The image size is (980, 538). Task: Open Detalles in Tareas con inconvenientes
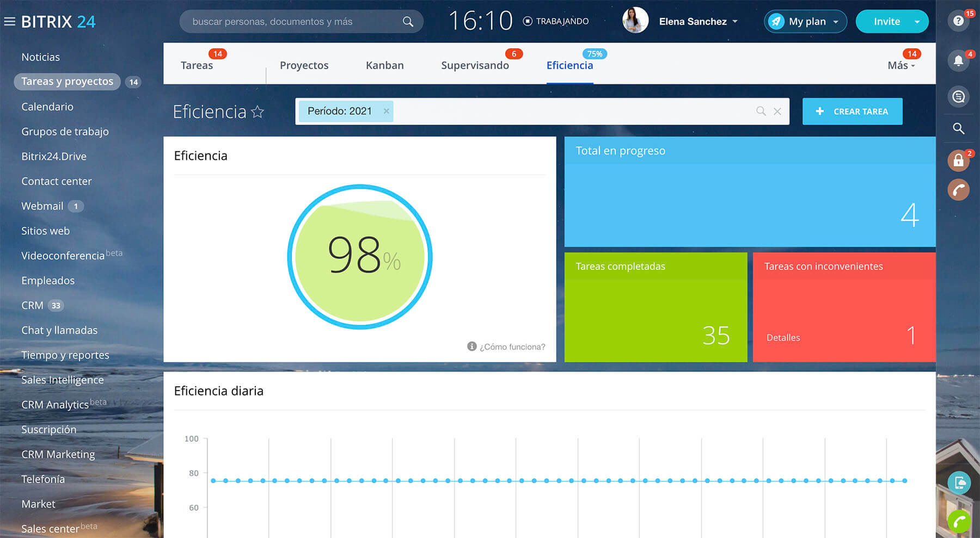[783, 337]
